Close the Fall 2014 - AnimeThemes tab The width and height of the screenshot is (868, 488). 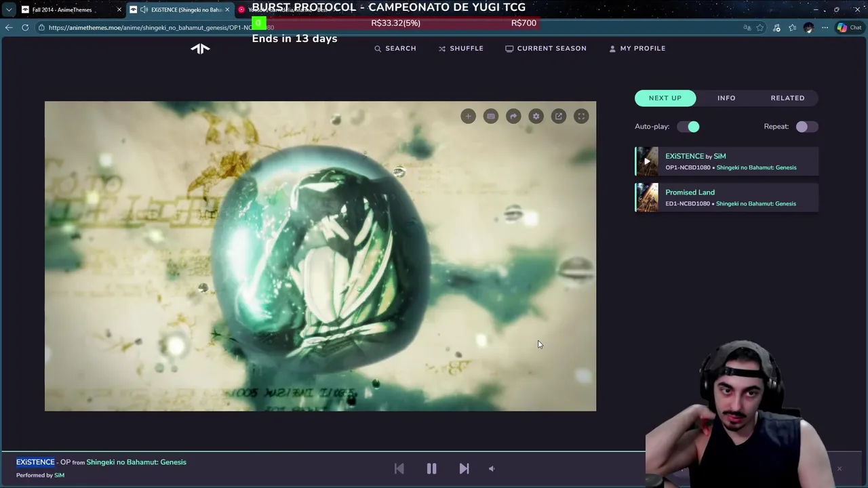click(x=119, y=9)
